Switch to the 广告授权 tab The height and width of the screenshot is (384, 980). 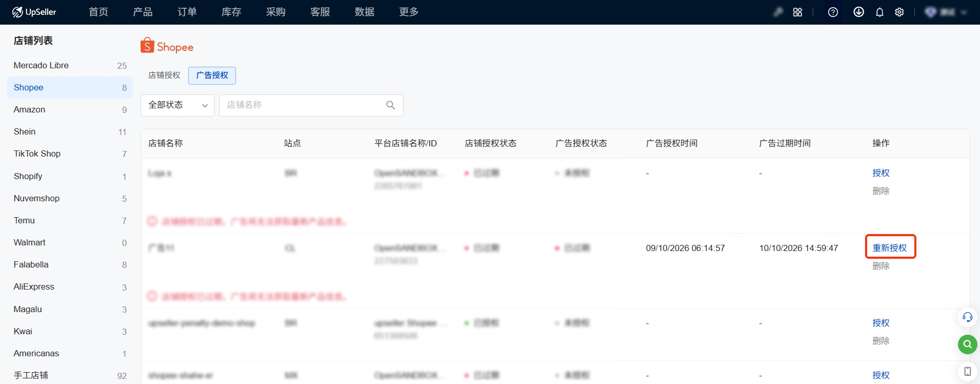coord(212,75)
